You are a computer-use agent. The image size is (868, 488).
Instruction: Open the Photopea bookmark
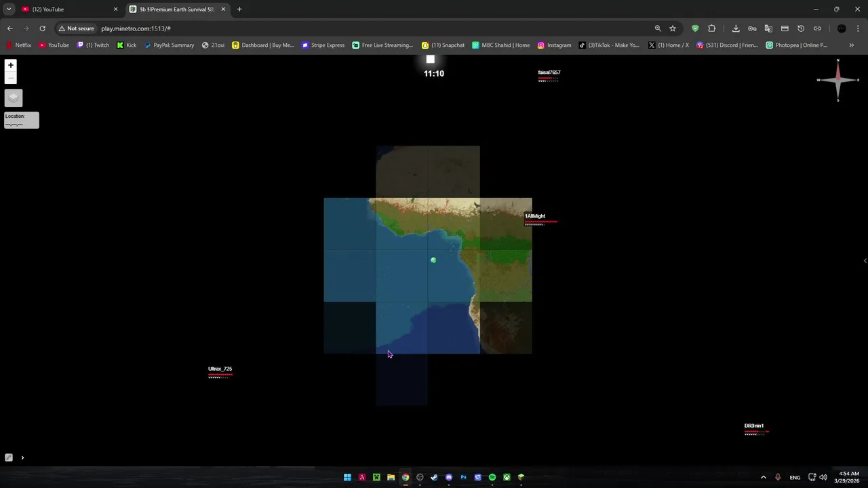click(x=797, y=45)
